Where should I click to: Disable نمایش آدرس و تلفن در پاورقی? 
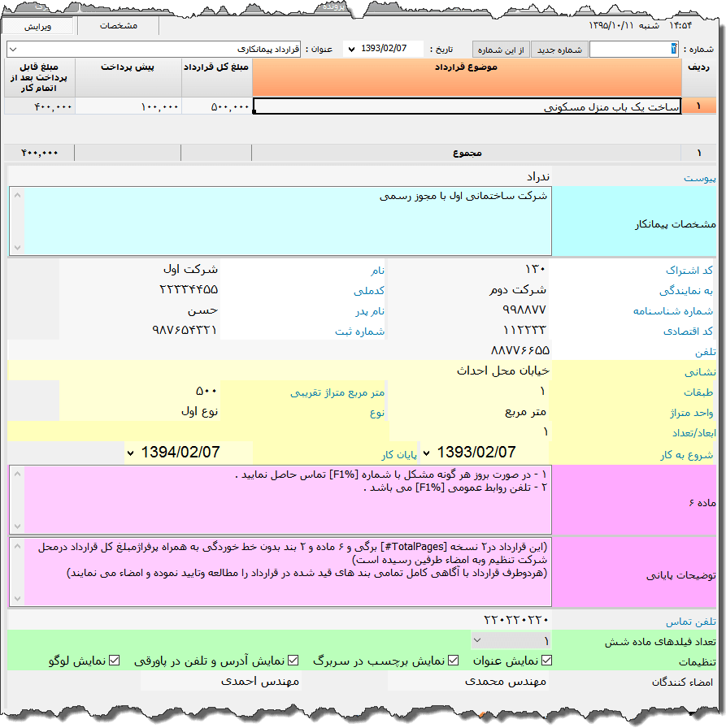(293, 660)
